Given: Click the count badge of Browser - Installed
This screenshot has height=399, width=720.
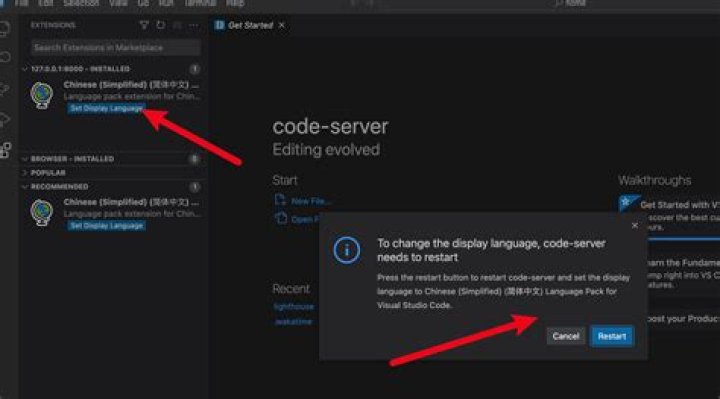Looking at the screenshot, I should [x=195, y=159].
